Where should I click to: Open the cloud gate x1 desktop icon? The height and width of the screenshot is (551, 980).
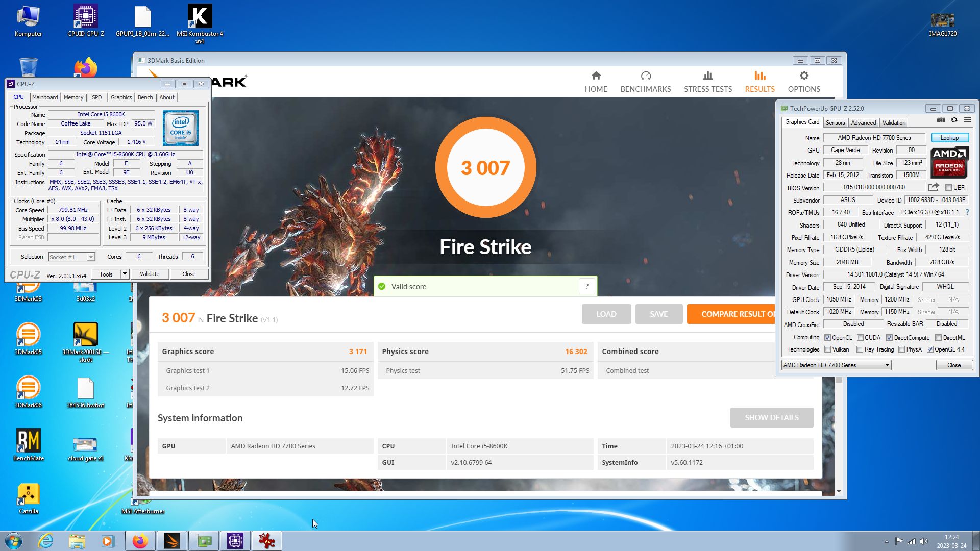pos(85,448)
